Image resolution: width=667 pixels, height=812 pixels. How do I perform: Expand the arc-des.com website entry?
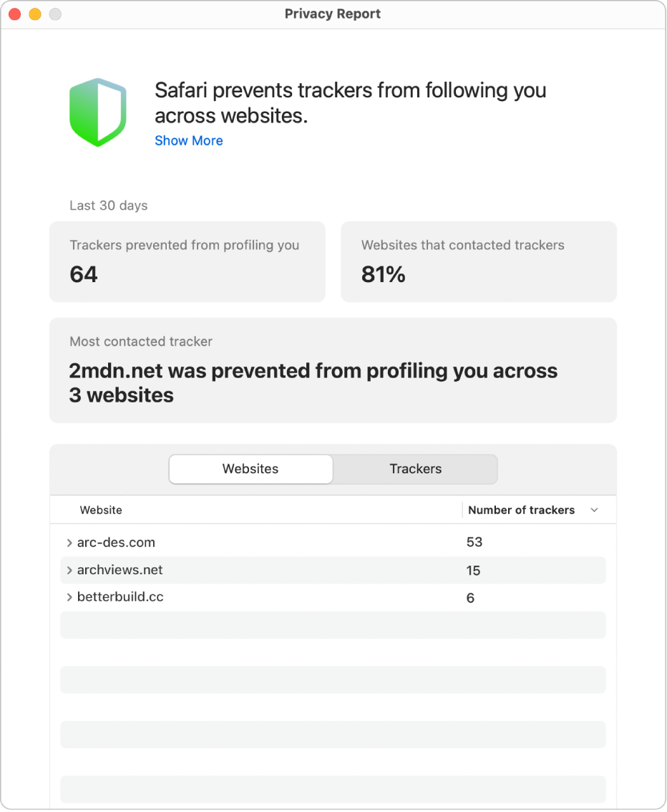click(69, 542)
